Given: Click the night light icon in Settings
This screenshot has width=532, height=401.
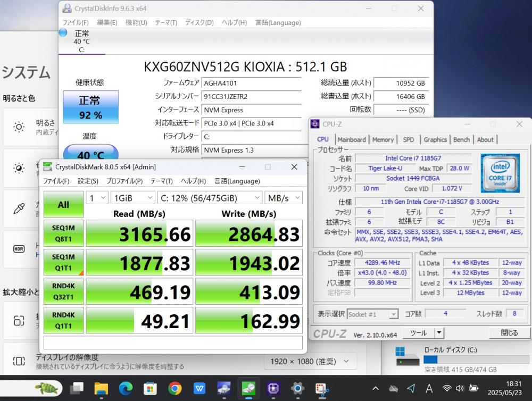Looking at the screenshot, I should [19, 168].
